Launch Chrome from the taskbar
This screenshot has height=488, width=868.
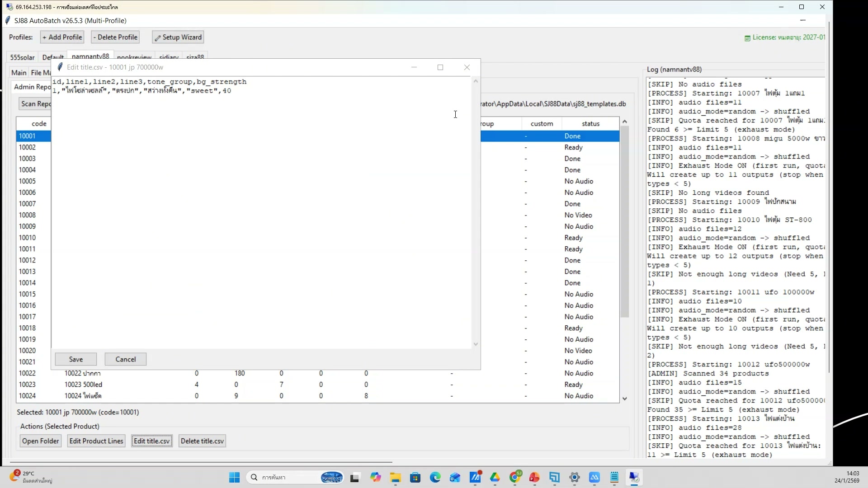pyautogui.click(x=515, y=477)
